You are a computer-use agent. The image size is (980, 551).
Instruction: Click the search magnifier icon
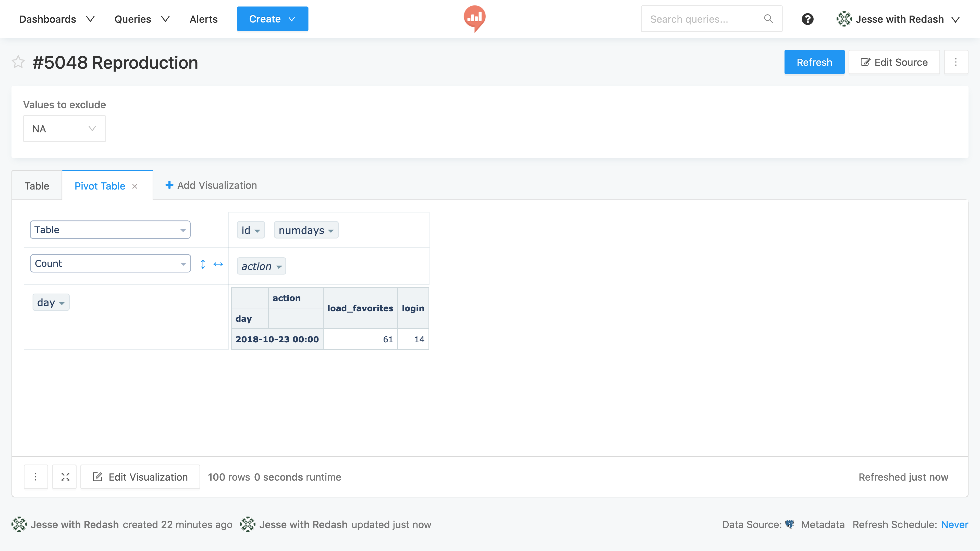[x=768, y=19]
